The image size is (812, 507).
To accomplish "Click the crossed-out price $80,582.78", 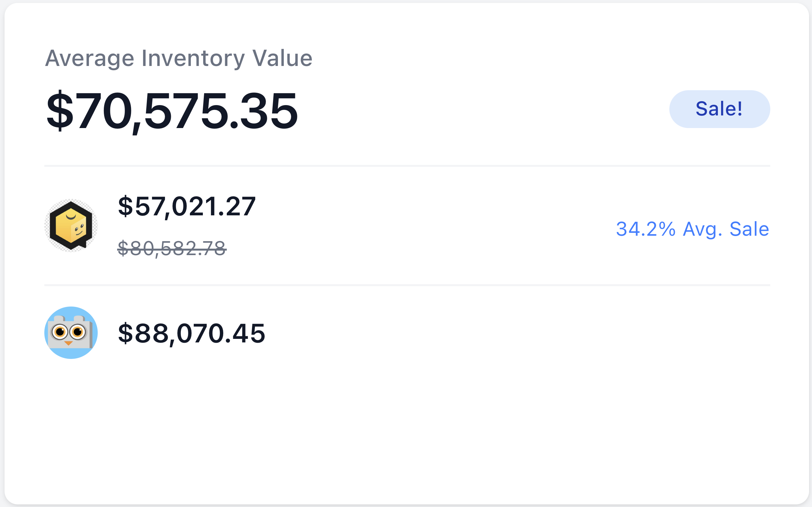I will [172, 248].
